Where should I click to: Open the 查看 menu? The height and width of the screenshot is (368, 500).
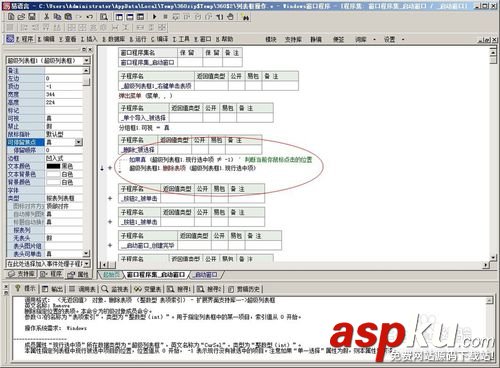68,39
